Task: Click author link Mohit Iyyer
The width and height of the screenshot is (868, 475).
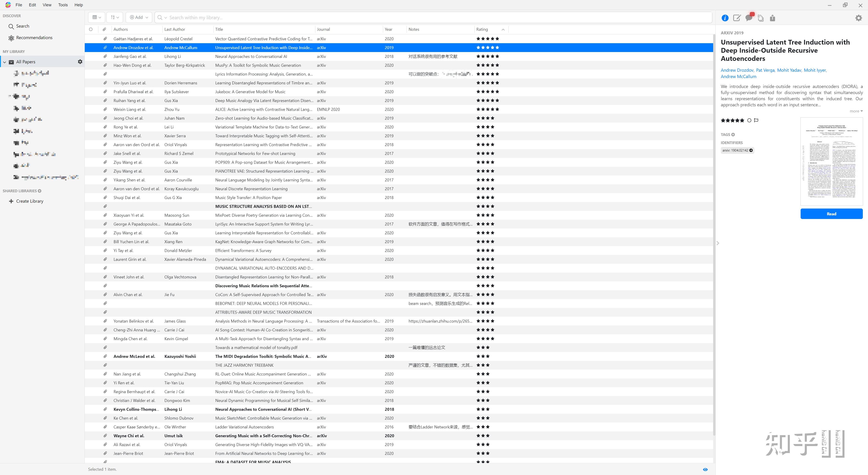Action: pos(814,70)
